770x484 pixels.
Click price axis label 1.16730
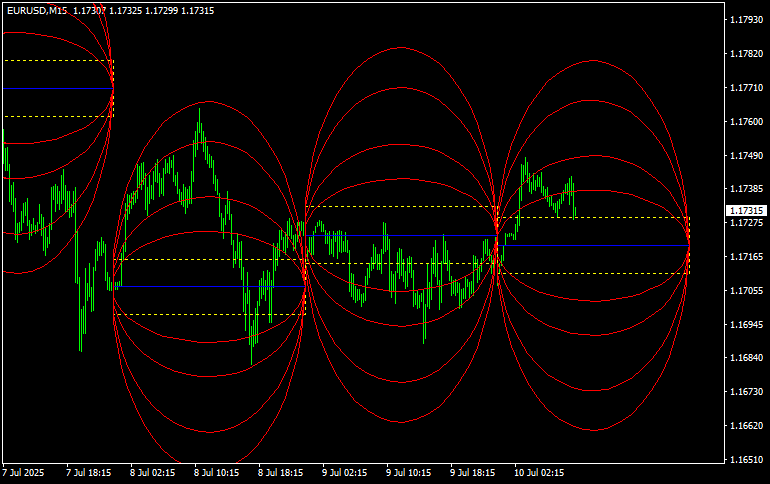(746, 392)
